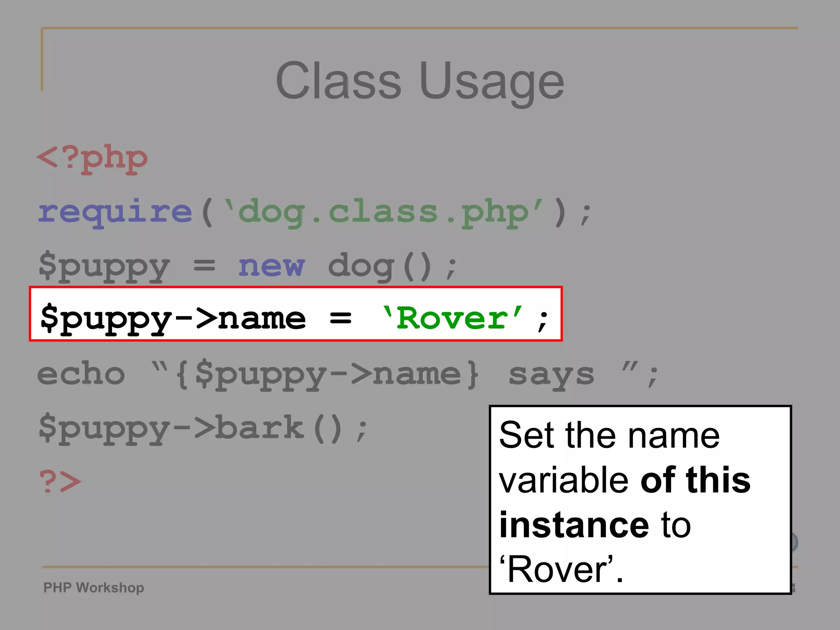Image resolution: width=840 pixels, height=630 pixels.
Task: Click the highlighted '$puppy->name' text
Action: pos(173,319)
